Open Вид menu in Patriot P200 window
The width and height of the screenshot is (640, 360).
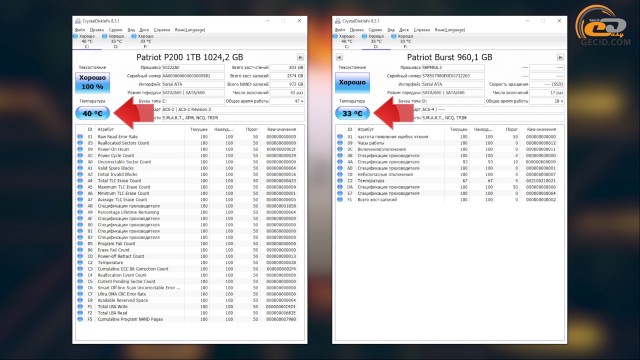point(131,30)
